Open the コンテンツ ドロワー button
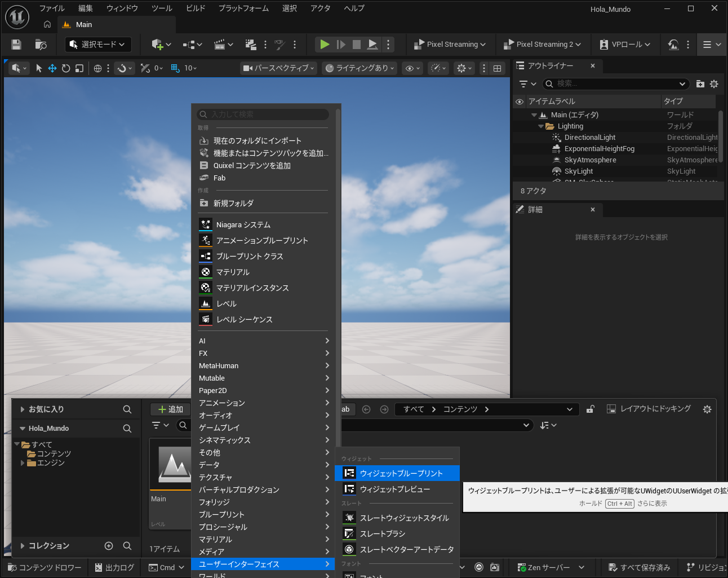The width and height of the screenshot is (728, 578). [45, 567]
